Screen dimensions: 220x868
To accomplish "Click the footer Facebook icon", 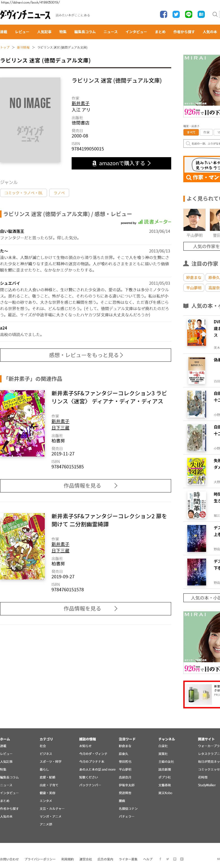I will 160,859.
